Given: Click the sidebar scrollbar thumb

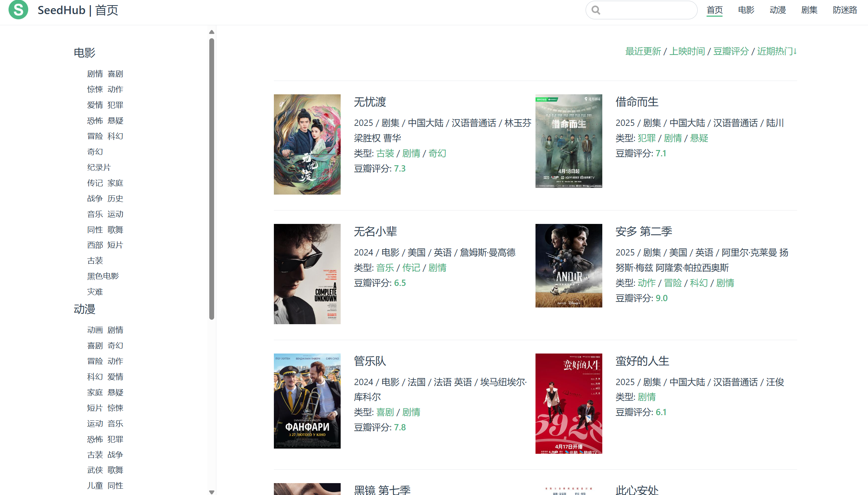Looking at the screenshot, I should coord(212,179).
